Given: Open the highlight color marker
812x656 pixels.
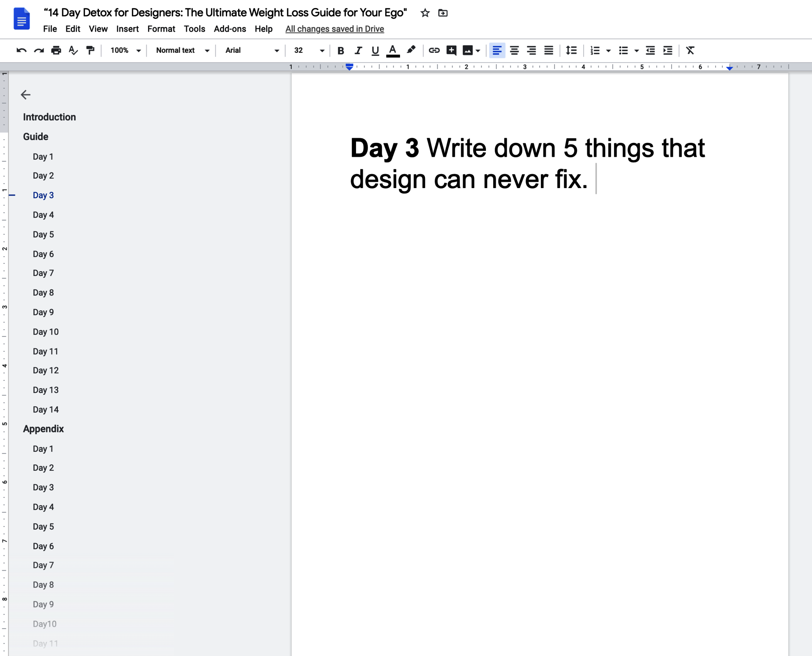Looking at the screenshot, I should point(411,50).
